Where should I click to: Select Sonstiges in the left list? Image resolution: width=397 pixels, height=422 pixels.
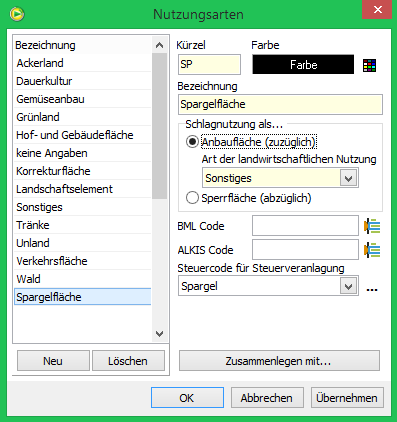pos(82,207)
